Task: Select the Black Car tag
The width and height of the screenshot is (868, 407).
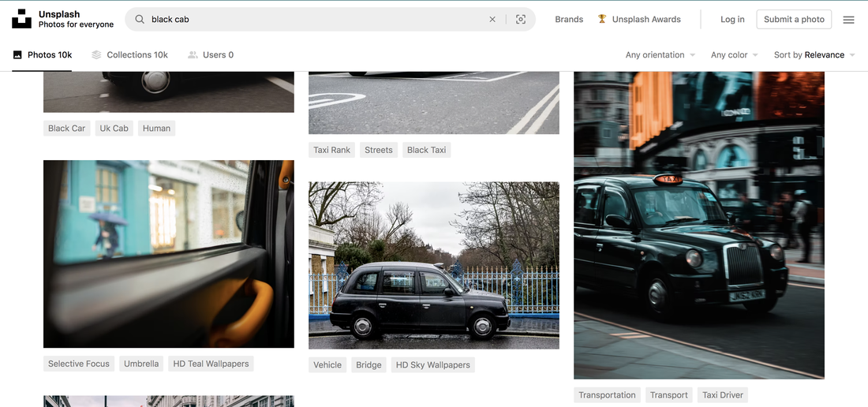Action: tap(66, 129)
